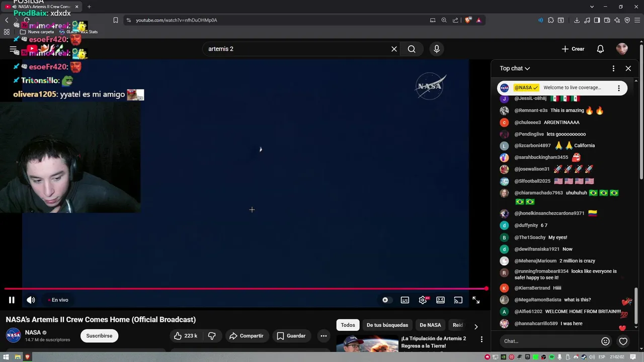Open the emoji picker in the chat box
The height and width of the screenshot is (362, 644).
pos(605,341)
